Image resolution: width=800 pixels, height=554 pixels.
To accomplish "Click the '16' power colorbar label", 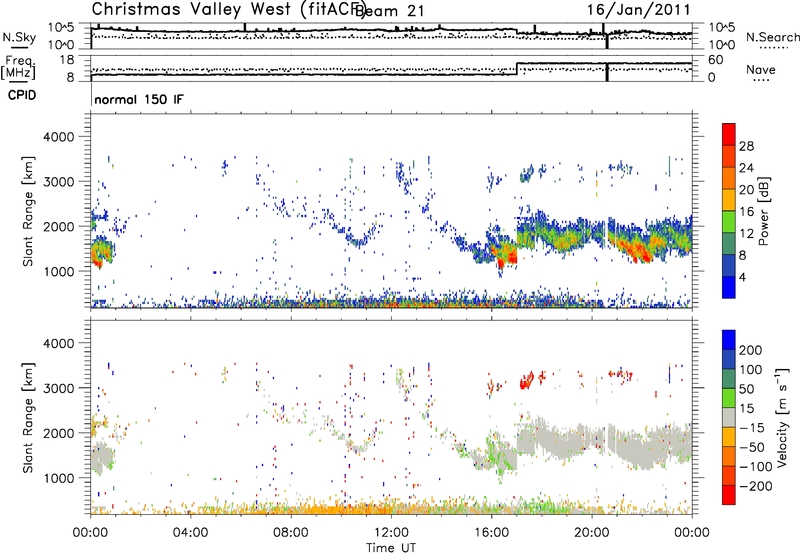I will pos(746,212).
